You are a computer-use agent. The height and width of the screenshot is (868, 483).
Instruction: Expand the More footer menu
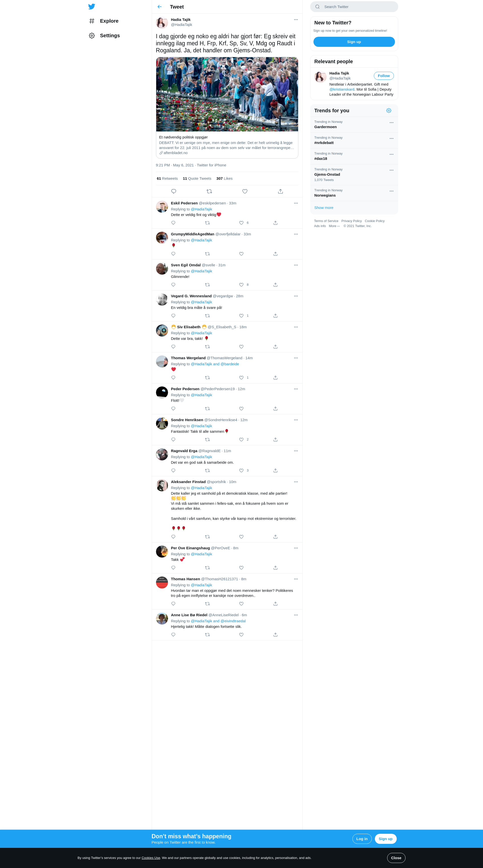(x=334, y=226)
